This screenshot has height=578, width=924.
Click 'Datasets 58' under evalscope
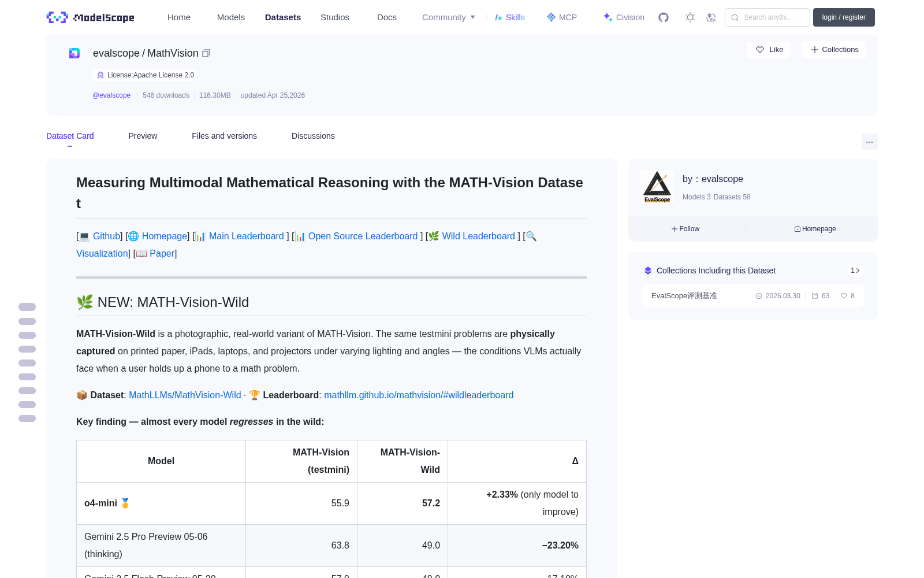(x=732, y=197)
